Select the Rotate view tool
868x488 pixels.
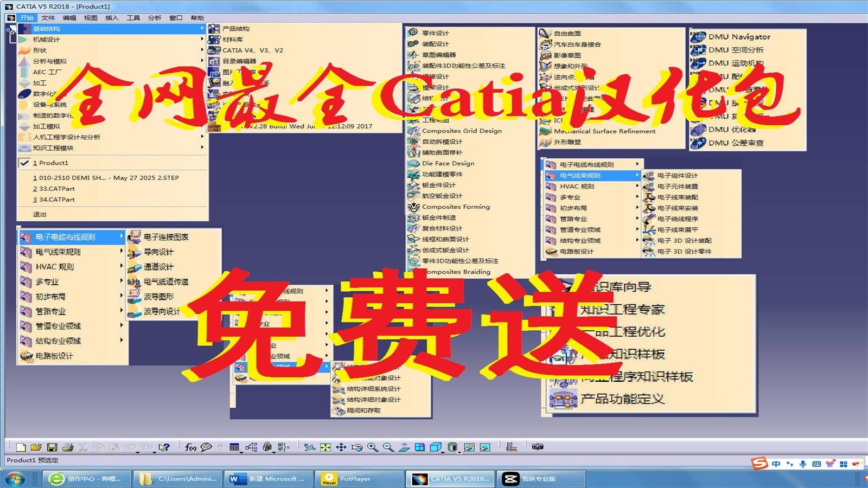click(x=356, y=447)
